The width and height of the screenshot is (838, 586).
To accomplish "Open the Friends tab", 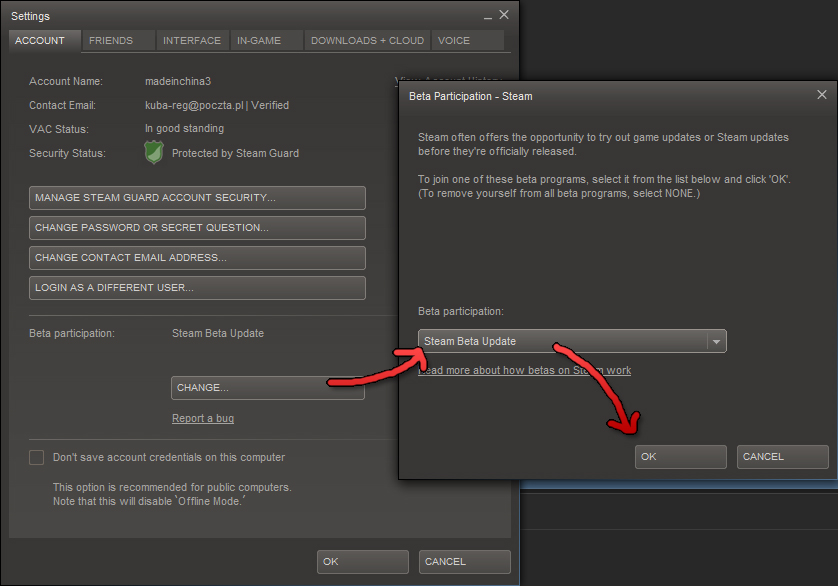I will 118,41.
